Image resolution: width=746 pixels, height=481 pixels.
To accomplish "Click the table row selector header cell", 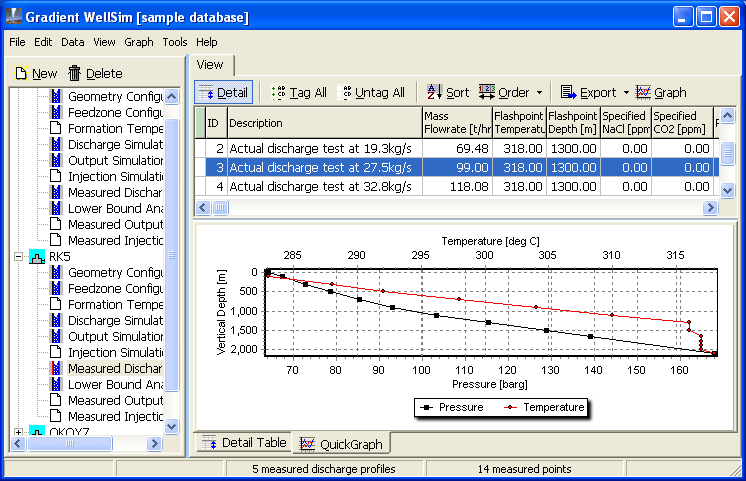I will pos(200,123).
